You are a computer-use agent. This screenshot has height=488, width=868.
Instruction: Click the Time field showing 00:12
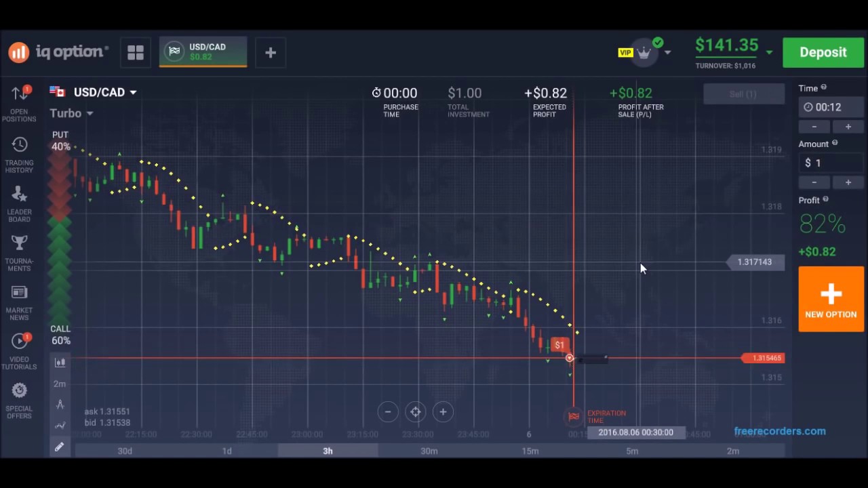coord(831,107)
